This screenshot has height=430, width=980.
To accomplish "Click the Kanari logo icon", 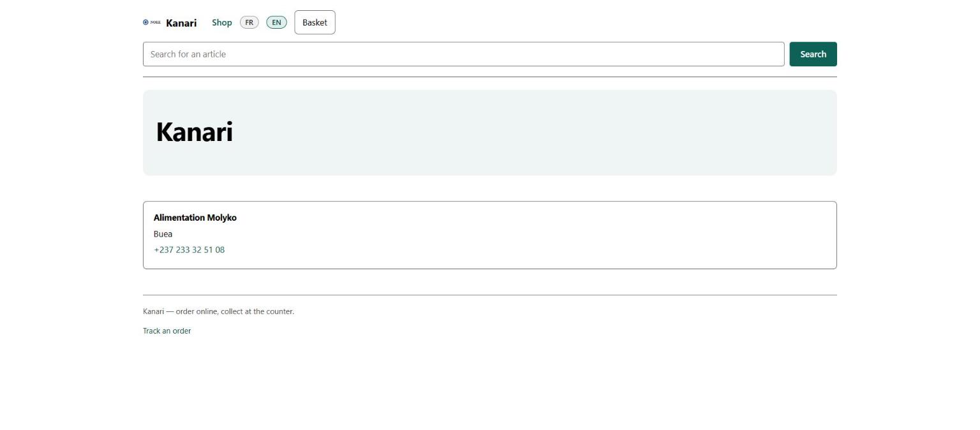I will (x=152, y=22).
